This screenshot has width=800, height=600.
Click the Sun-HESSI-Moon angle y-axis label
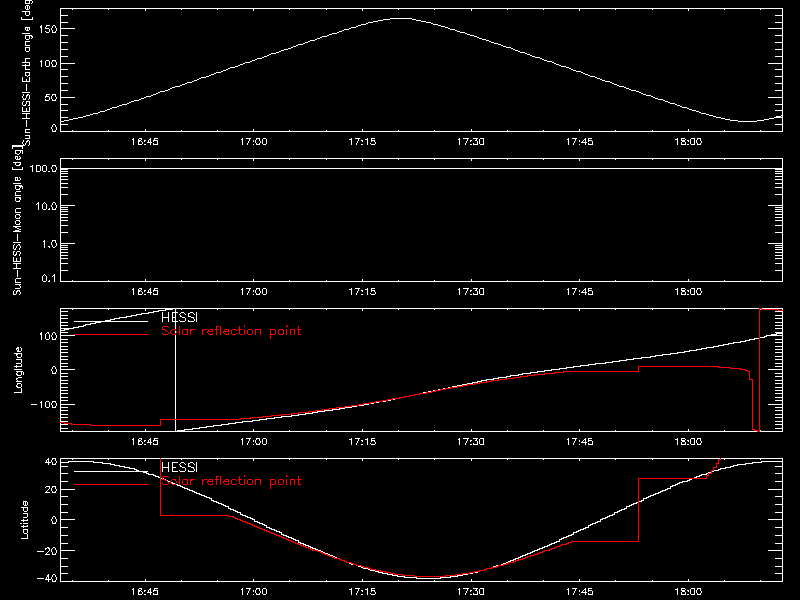pyautogui.click(x=17, y=220)
